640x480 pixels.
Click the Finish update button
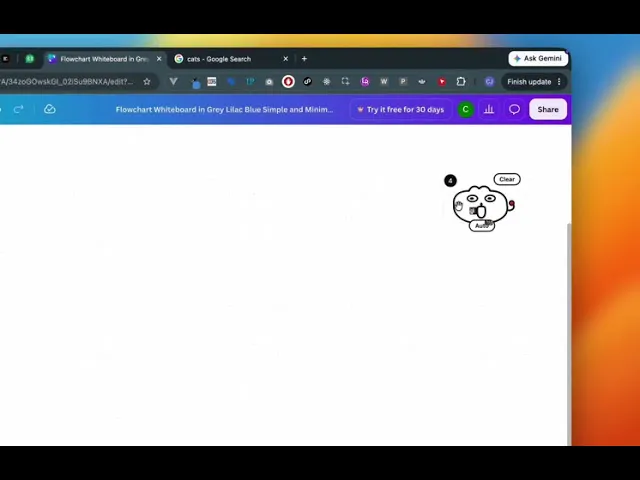coord(529,82)
